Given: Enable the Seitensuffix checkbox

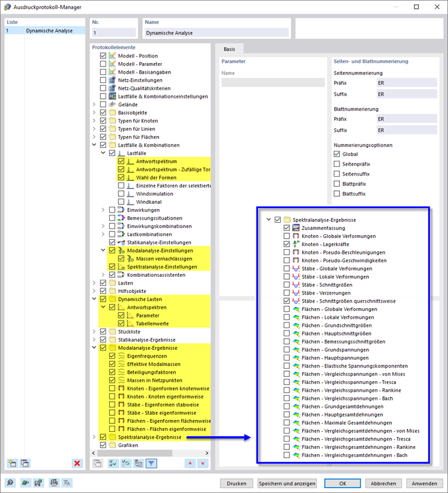Looking at the screenshot, I should click(337, 174).
